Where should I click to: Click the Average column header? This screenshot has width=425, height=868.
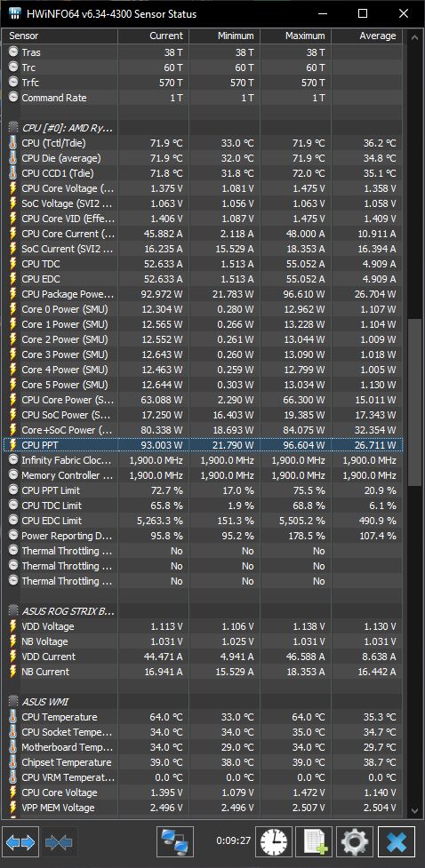coord(367,36)
